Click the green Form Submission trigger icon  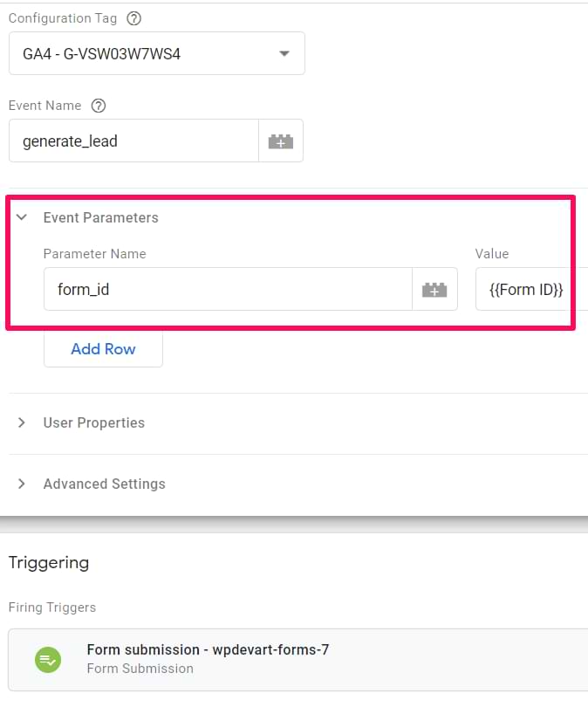[x=47, y=659]
